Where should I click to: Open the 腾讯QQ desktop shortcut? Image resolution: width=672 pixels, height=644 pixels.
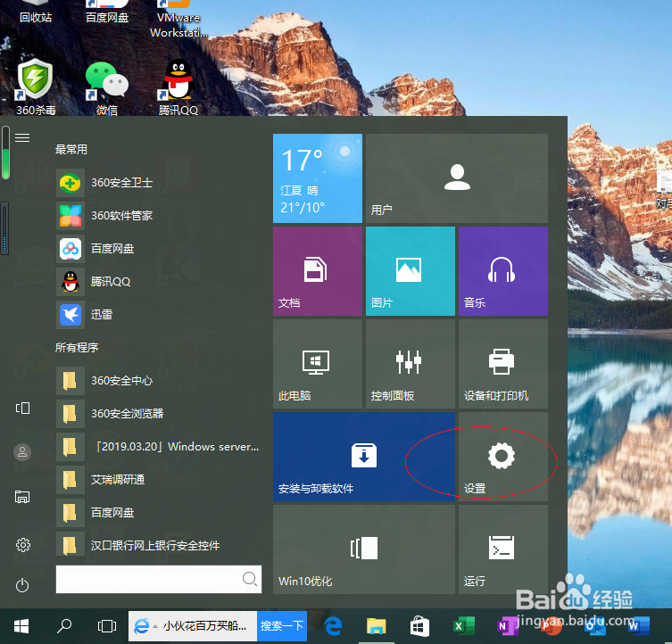[178, 87]
